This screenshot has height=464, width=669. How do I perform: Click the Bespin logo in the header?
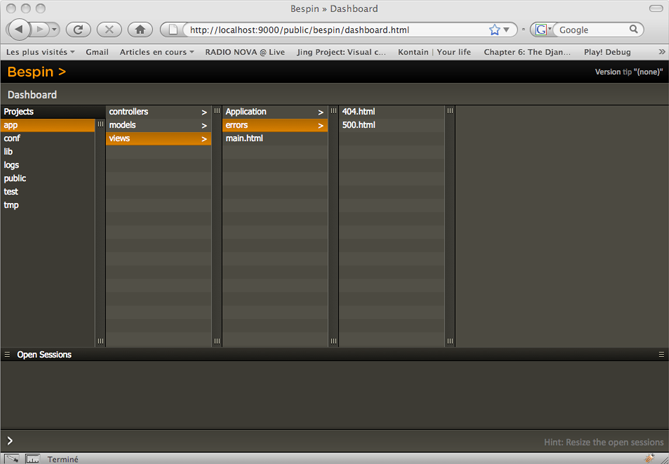point(36,72)
